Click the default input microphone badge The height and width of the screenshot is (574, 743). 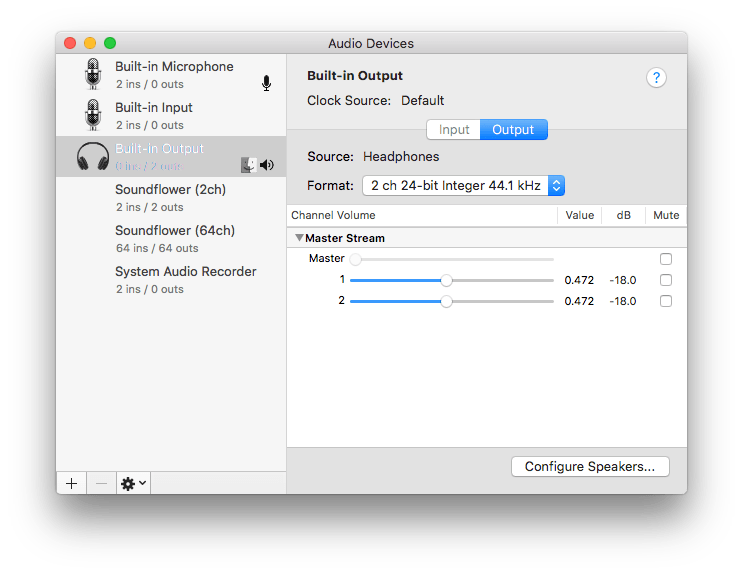[267, 83]
